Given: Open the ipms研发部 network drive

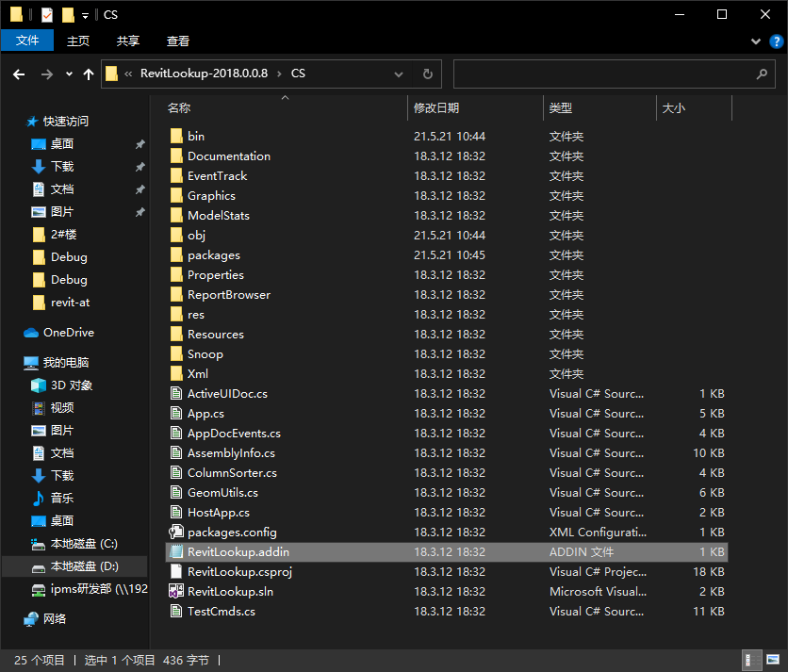Looking at the screenshot, I should [99, 588].
